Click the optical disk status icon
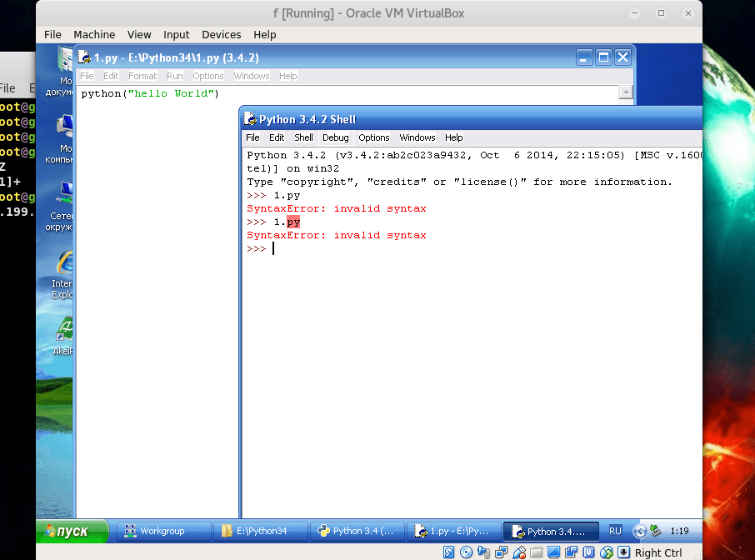755x560 pixels. (466, 552)
